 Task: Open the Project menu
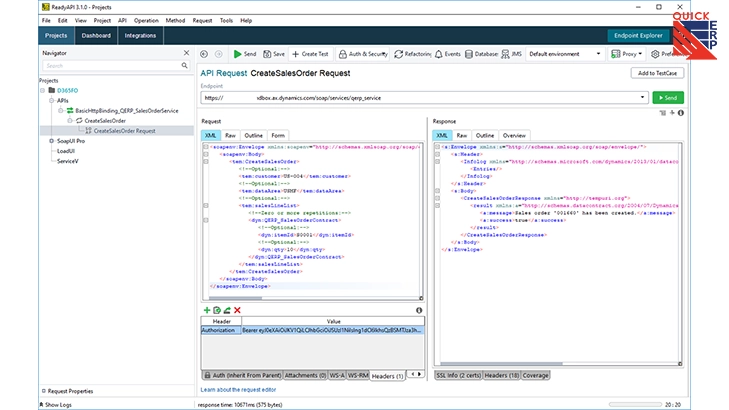[x=102, y=20]
